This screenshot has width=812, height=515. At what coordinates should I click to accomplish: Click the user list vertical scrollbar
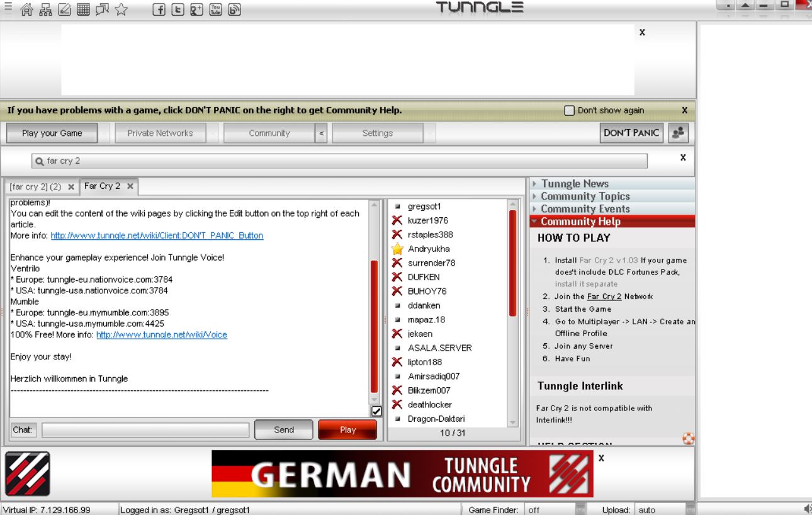point(512,263)
